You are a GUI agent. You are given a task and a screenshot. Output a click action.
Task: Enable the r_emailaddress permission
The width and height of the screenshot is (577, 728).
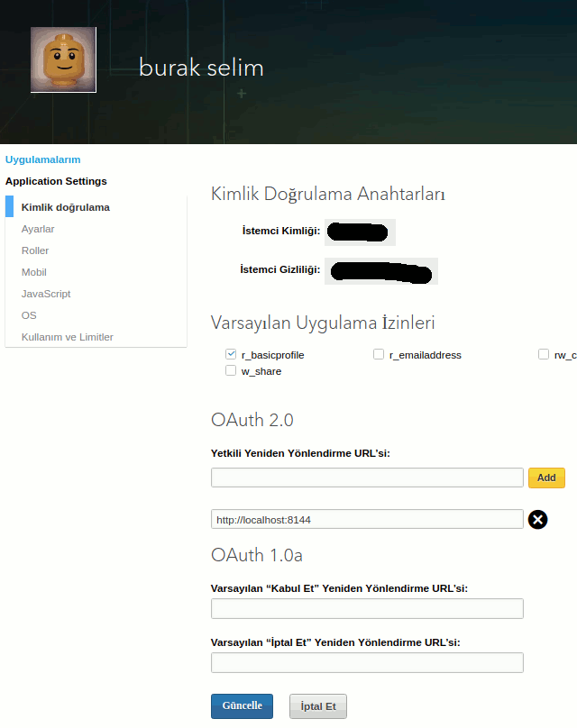[379, 355]
